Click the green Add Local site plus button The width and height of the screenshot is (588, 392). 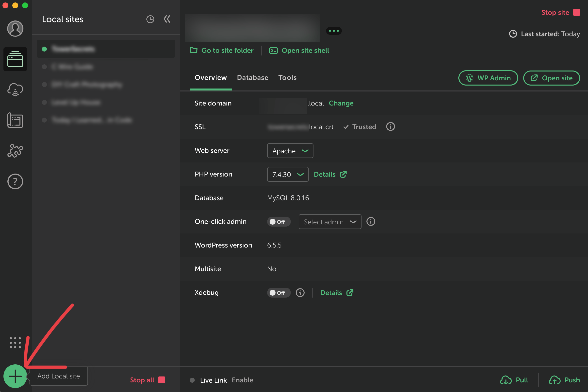[x=15, y=376]
